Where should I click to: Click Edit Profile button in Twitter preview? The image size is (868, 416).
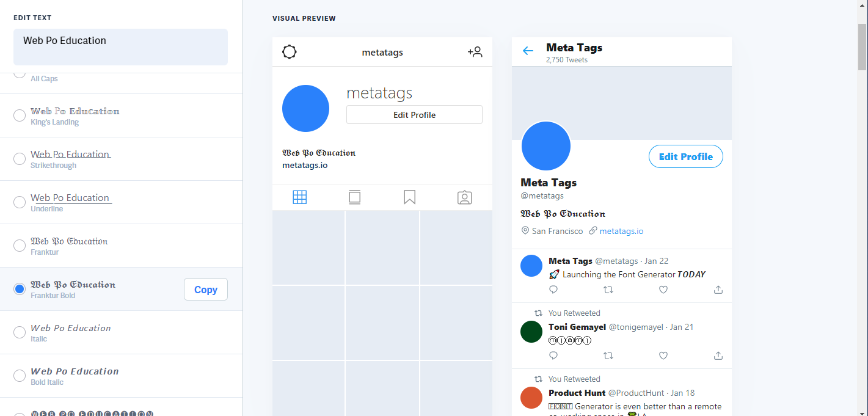tap(685, 156)
